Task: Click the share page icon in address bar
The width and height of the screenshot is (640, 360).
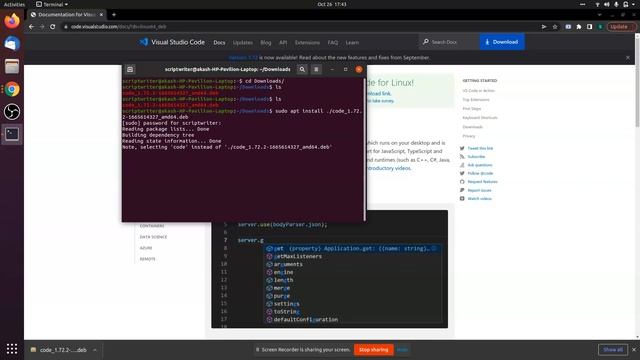Action: (x=544, y=27)
